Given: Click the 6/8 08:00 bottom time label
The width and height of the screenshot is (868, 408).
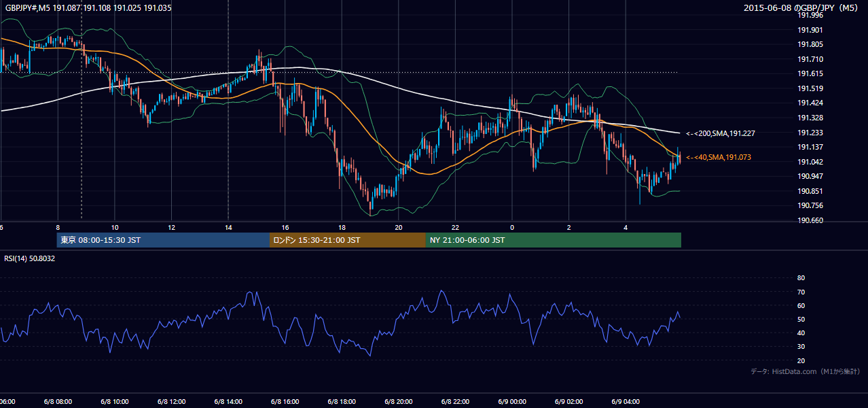Looking at the screenshot, I should point(57,402).
